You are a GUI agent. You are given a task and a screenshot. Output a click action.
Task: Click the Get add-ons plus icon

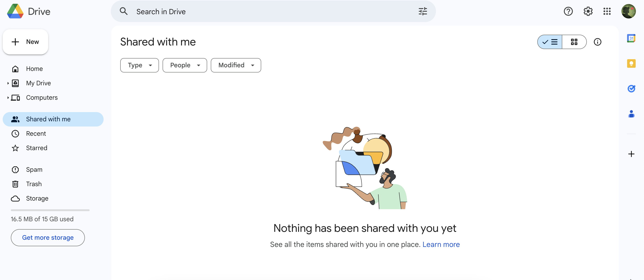631,154
